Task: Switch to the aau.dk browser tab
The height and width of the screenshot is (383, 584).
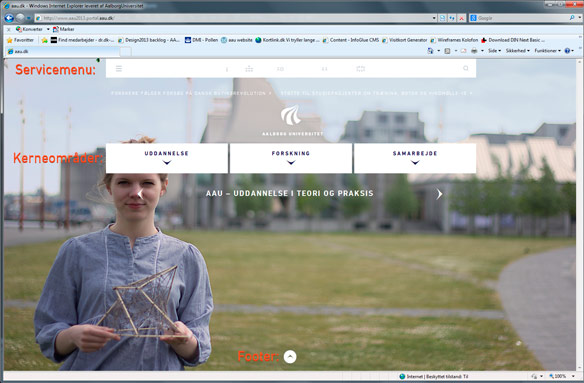Action: (x=62, y=51)
